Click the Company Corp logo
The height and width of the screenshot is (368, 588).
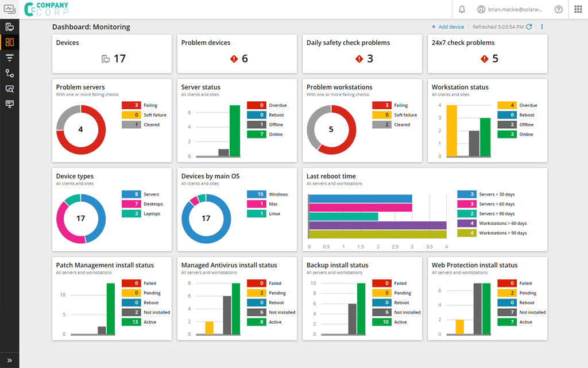(x=46, y=9)
